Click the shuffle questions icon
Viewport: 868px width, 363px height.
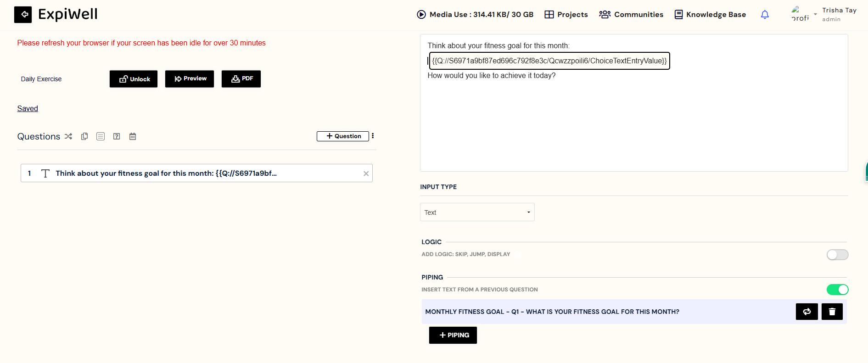(68, 136)
